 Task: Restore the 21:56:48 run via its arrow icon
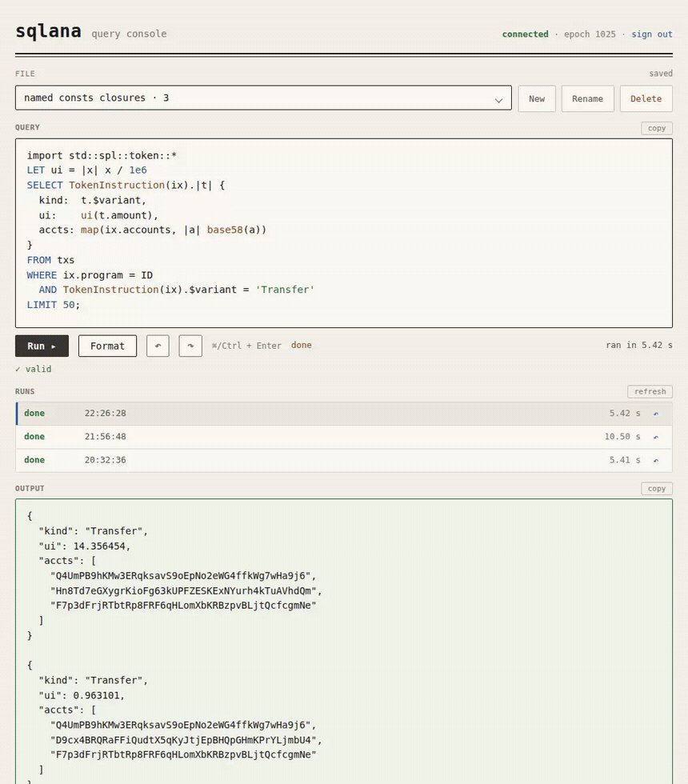pos(656,437)
